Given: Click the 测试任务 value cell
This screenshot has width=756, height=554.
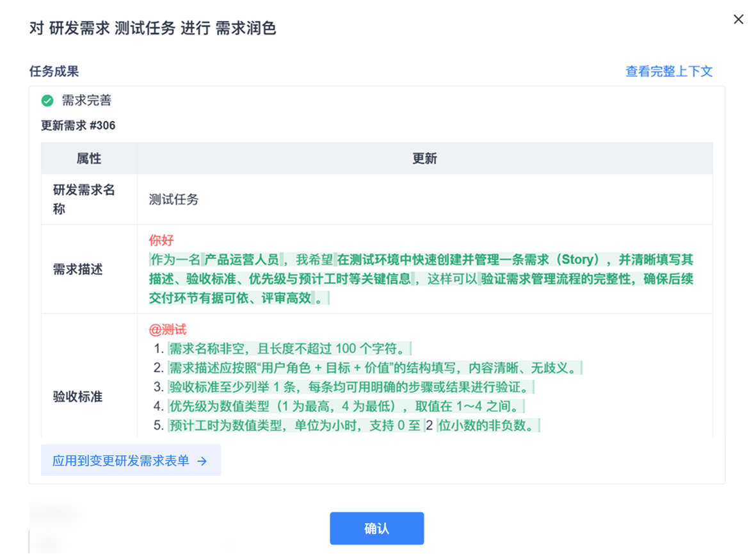Looking at the screenshot, I should pos(425,199).
